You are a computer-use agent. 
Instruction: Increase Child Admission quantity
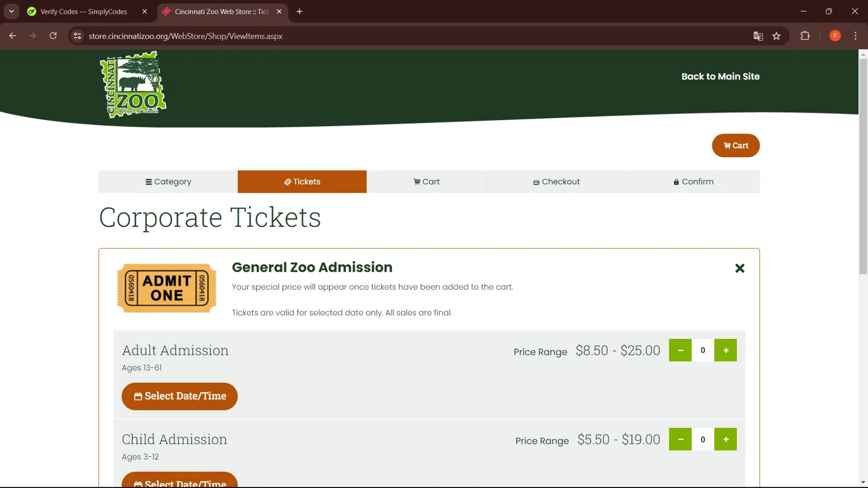tap(726, 439)
